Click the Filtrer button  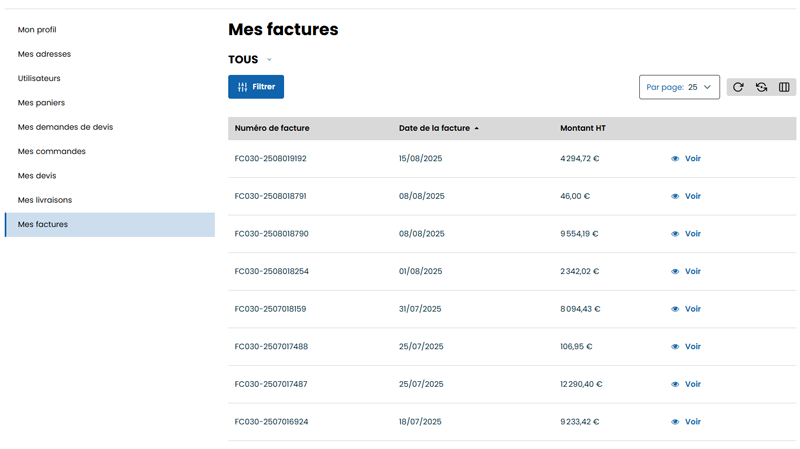pyautogui.click(x=256, y=87)
